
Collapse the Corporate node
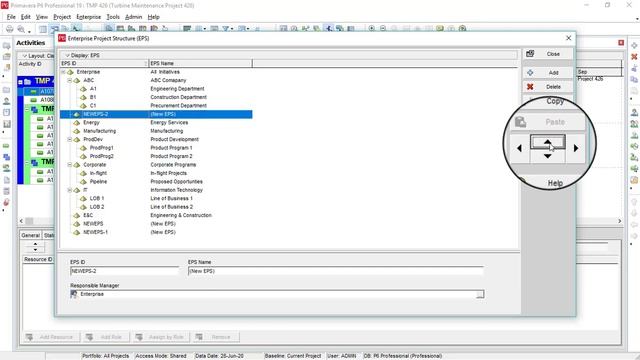(70, 164)
